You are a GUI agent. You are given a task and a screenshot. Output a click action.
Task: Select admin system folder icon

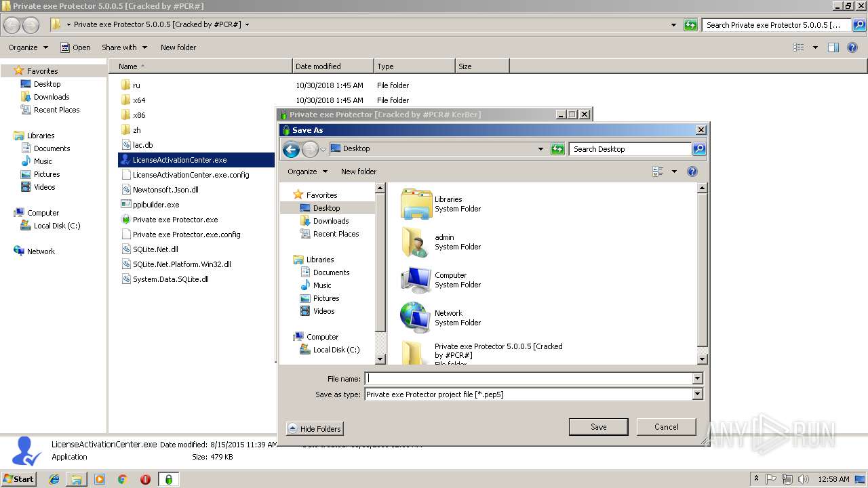pos(416,242)
